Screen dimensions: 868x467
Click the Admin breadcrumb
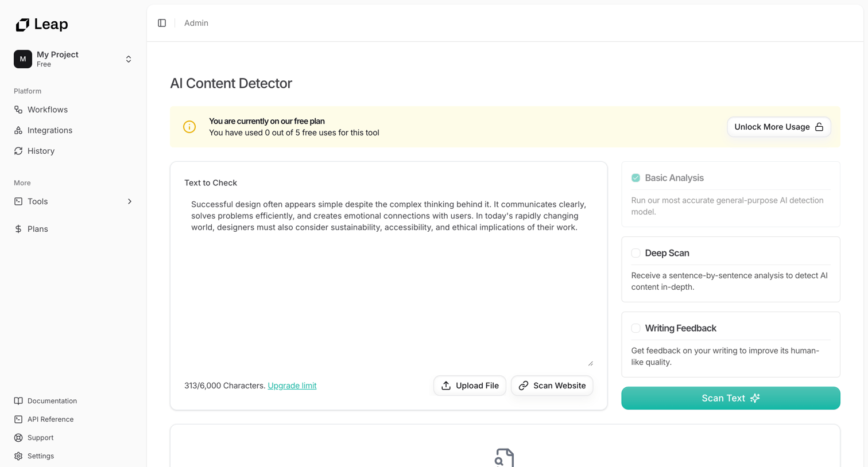[x=196, y=23]
